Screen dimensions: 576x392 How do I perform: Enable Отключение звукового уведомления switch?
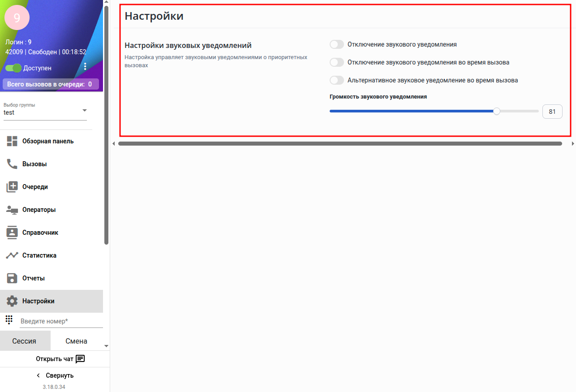pos(337,44)
